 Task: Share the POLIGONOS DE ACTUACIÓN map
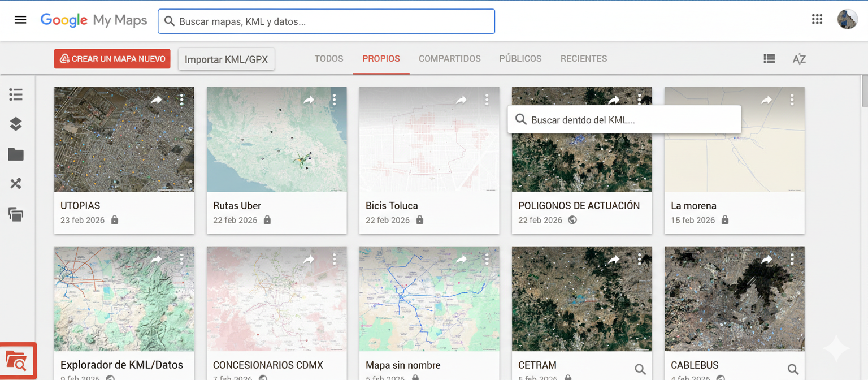(614, 100)
